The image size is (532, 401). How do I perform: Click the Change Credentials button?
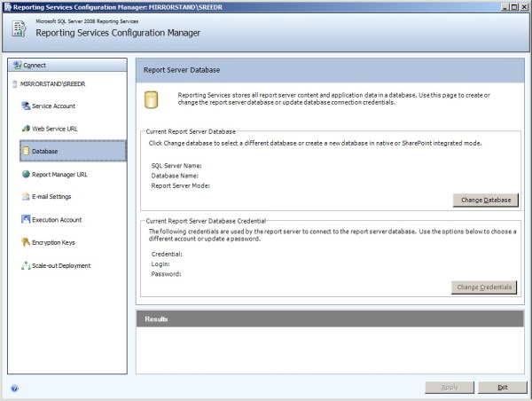[x=483, y=287]
